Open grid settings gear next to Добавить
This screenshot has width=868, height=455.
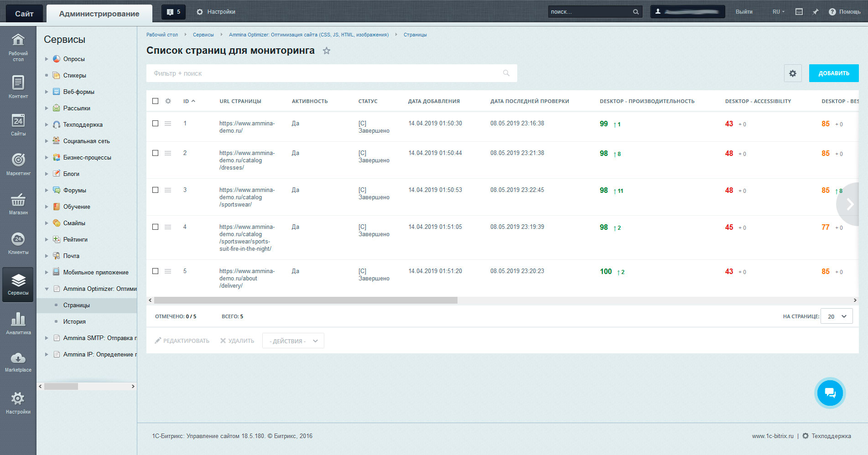[793, 73]
